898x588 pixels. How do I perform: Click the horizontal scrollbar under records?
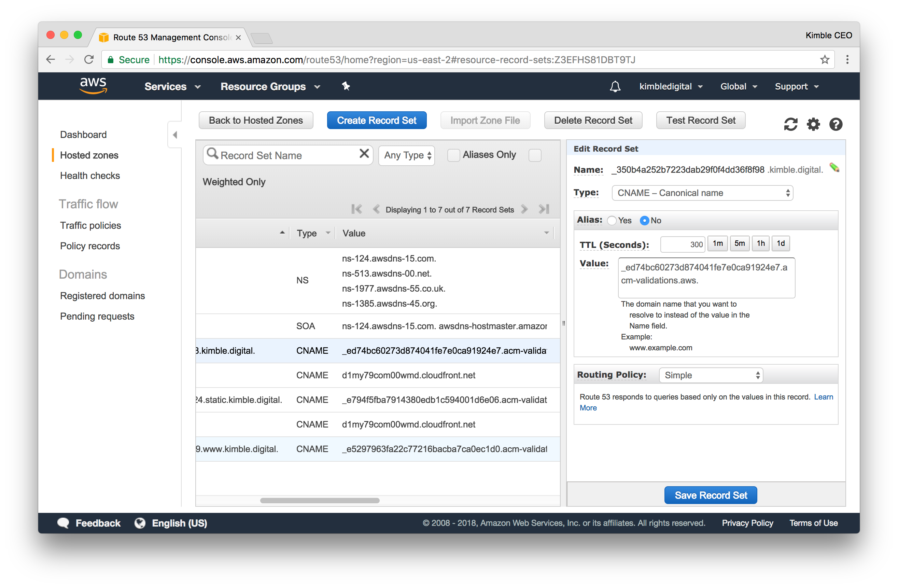point(320,501)
